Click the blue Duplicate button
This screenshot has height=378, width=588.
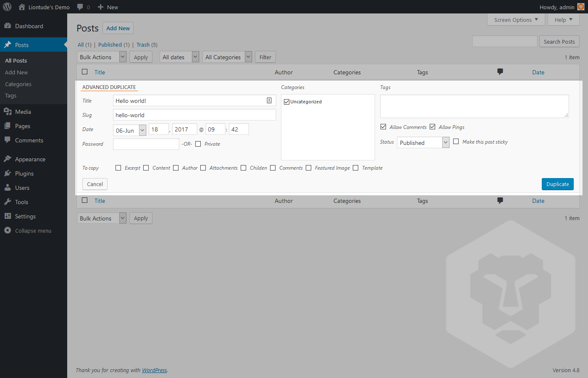pyautogui.click(x=558, y=184)
